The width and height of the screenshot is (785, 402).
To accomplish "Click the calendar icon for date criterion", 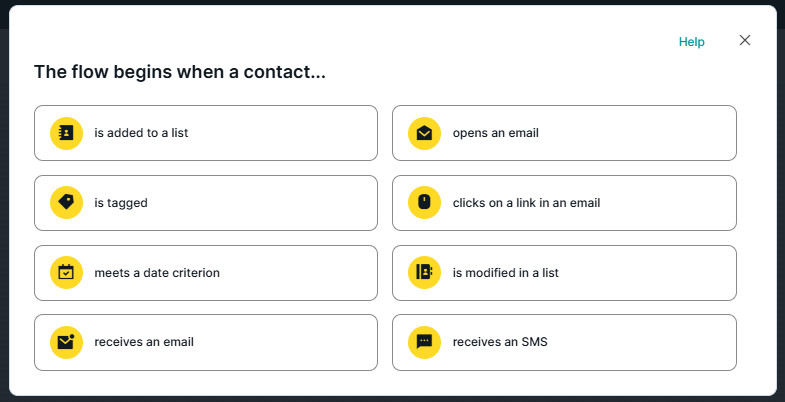I will point(66,272).
